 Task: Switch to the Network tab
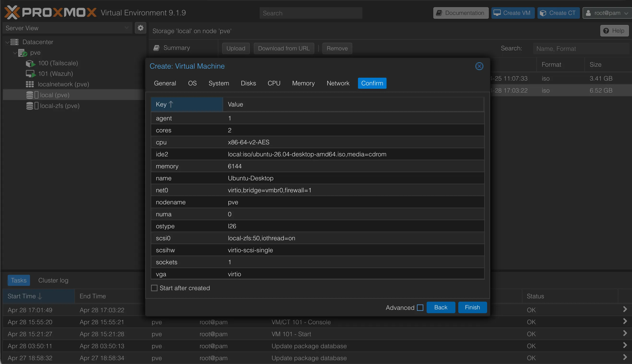coord(338,83)
